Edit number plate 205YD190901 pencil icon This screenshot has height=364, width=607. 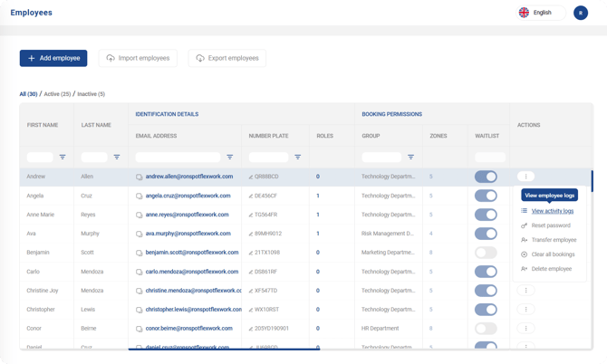click(x=251, y=329)
